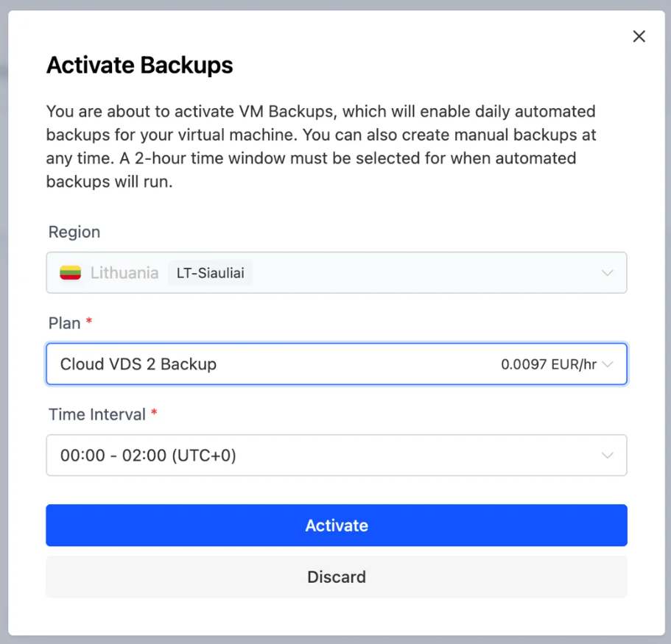Click the LT-Siauliai location tag
The width and height of the screenshot is (671, 644).
click(x=210, y=273)
